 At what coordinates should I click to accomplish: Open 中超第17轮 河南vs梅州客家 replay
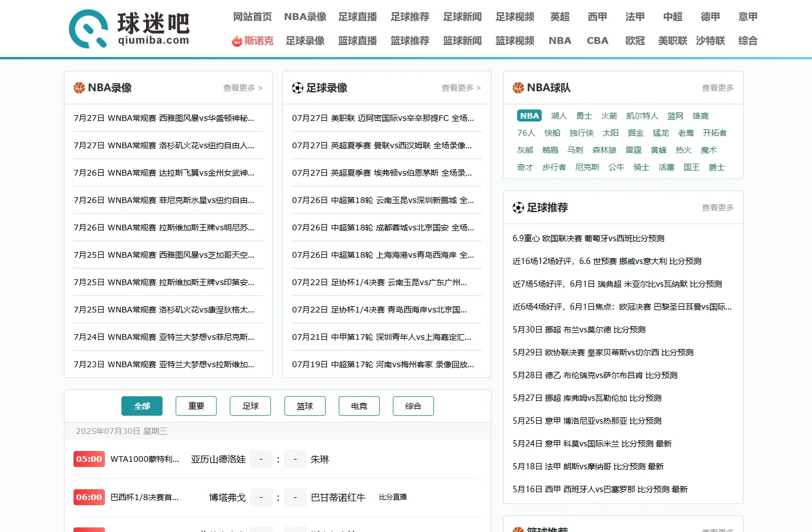pyautogui.click(x=383, y=364)
